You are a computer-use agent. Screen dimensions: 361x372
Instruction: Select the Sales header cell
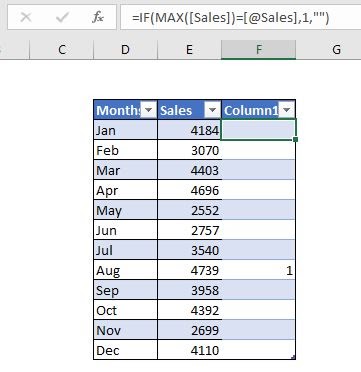point(189,110)
